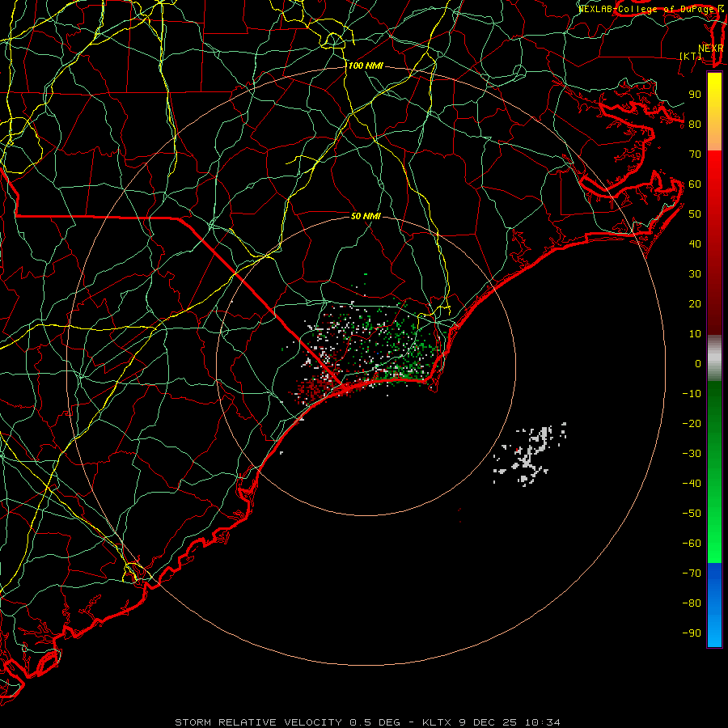
Task: Select the -20 value on the velocity scale
Action: coord(692,424)
